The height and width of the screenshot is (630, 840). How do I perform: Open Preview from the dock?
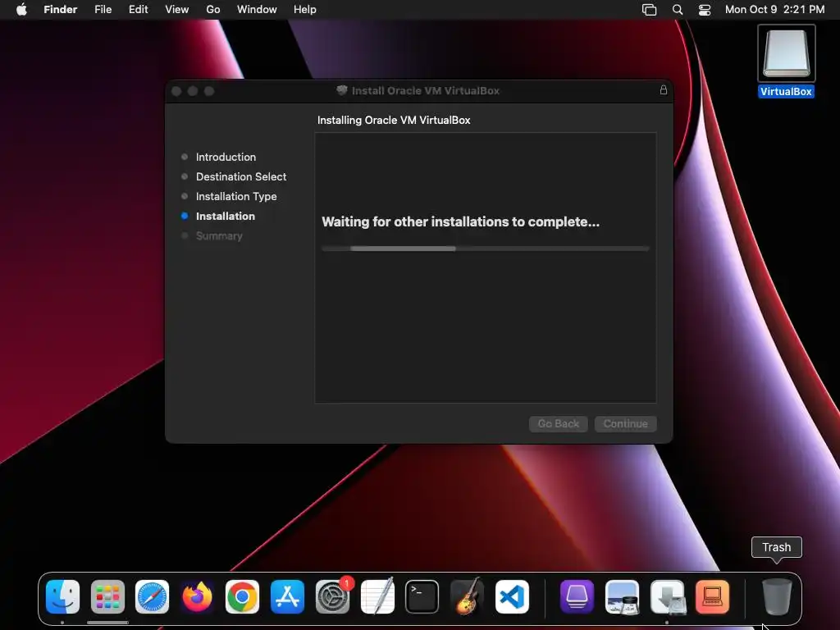pyautogui.click(x=622, y=596)
